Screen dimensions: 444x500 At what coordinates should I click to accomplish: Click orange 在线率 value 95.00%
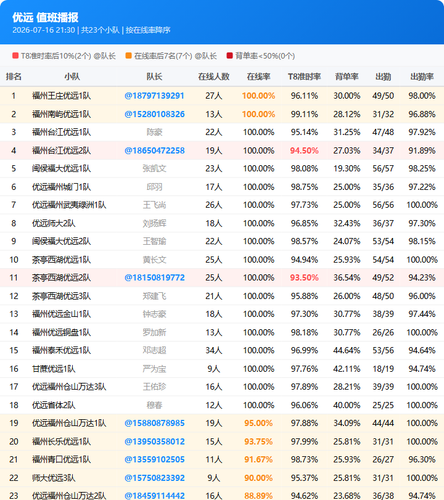[258, 423]
